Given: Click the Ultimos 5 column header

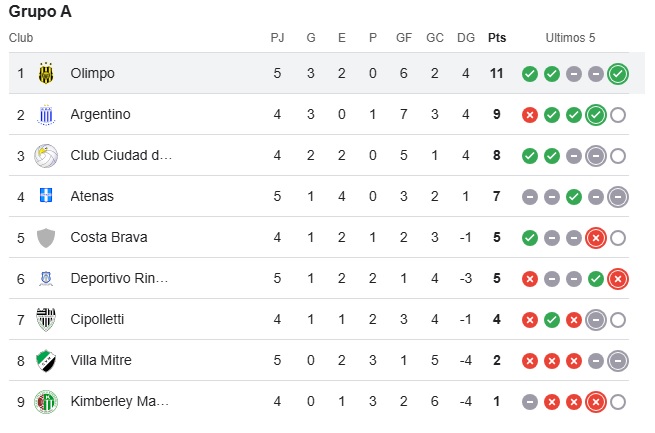Looking at the screenshot, I should pyautogui.click(x=570, y=38).
